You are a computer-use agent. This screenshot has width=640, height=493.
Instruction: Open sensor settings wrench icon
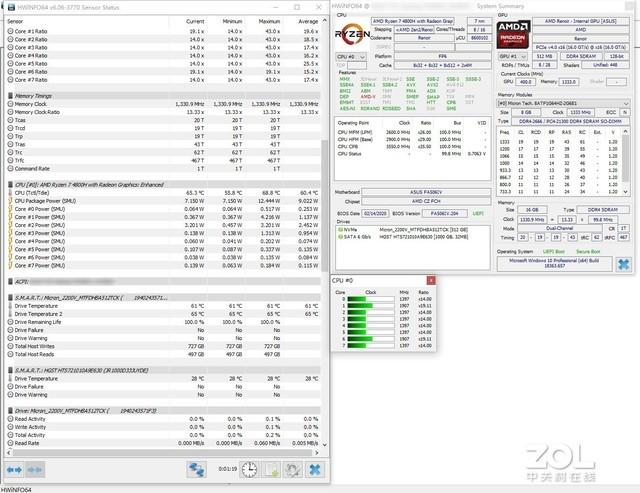pyautogui.click(x=293, y=470)
